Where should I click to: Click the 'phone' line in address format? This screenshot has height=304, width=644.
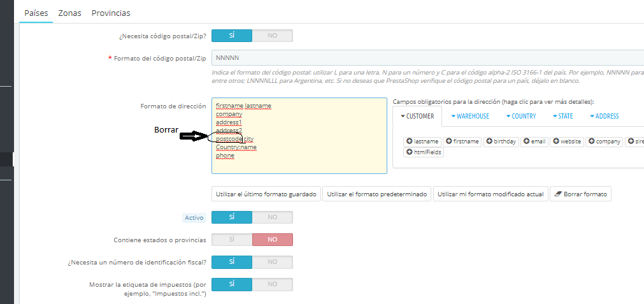point(225,156)
